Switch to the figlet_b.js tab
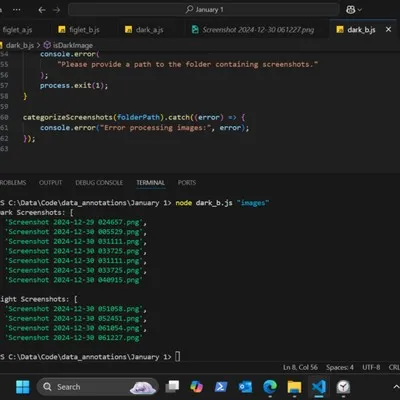The height and width of the screenshot is (400, 400). click(x=79, y=30)
